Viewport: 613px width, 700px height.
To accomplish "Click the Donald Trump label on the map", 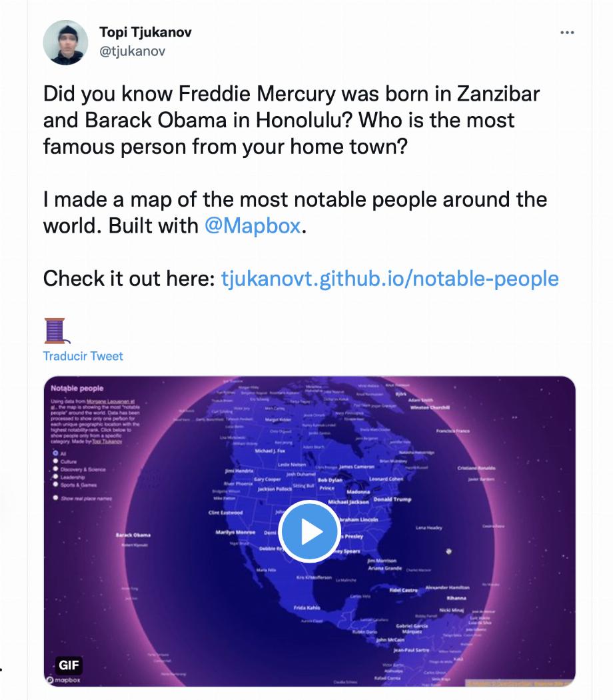I will 392,499.
